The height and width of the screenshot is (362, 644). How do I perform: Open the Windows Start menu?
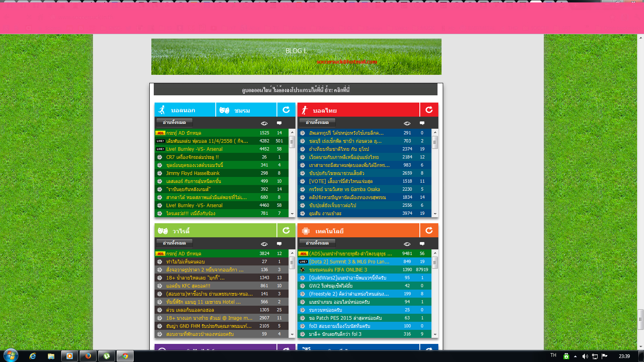10,356
